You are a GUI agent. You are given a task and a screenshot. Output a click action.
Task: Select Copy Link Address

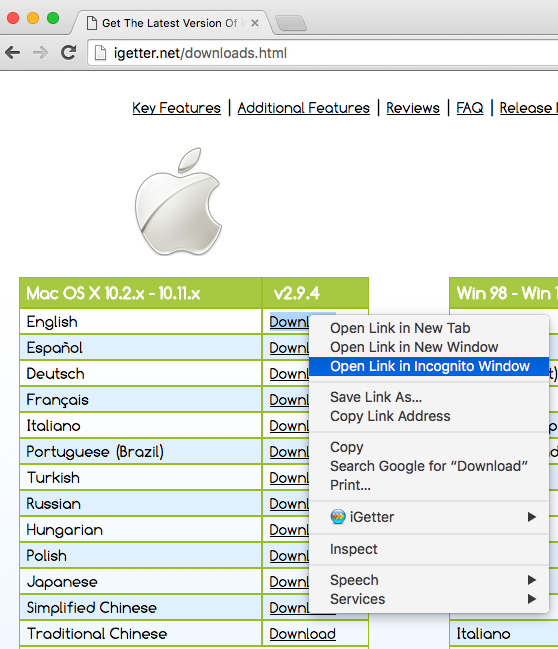(x=429, y=416)
